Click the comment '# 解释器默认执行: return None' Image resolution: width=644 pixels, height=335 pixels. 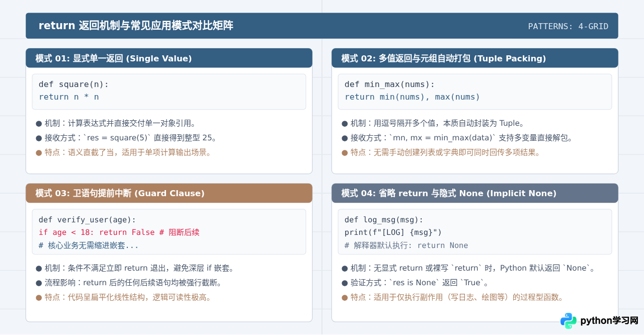[406, 245]
